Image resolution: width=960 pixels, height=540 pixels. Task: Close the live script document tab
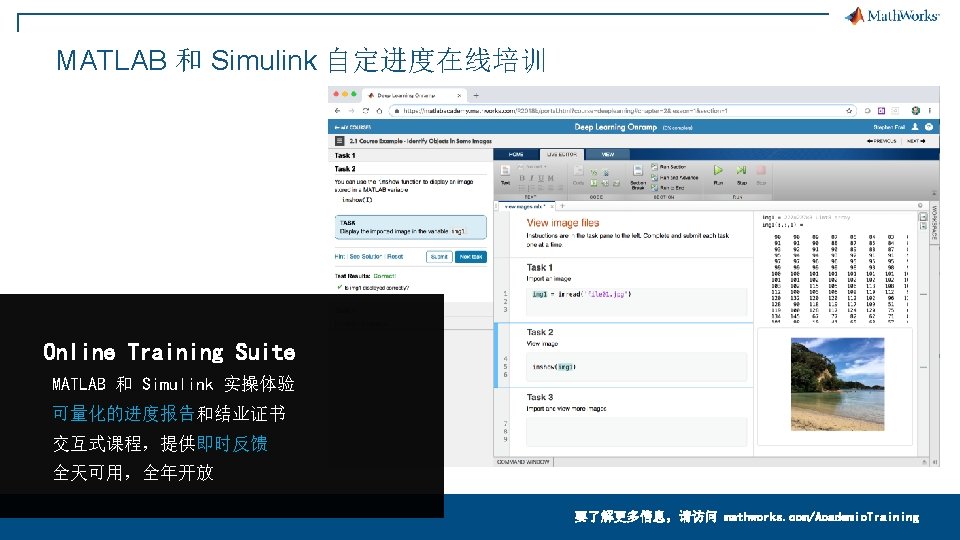552,207
